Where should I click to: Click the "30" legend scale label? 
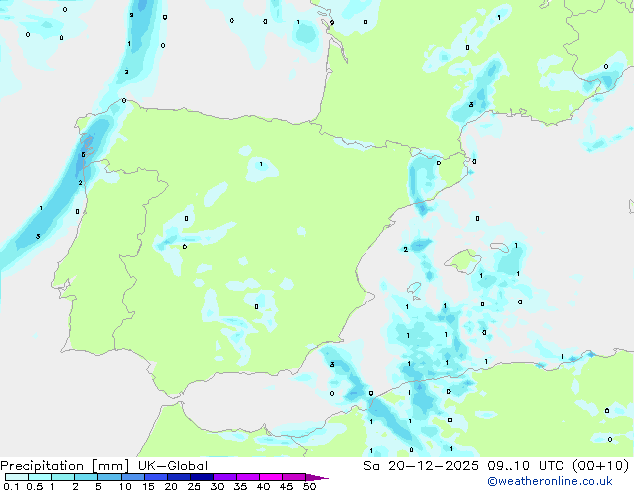pos(217,486)
